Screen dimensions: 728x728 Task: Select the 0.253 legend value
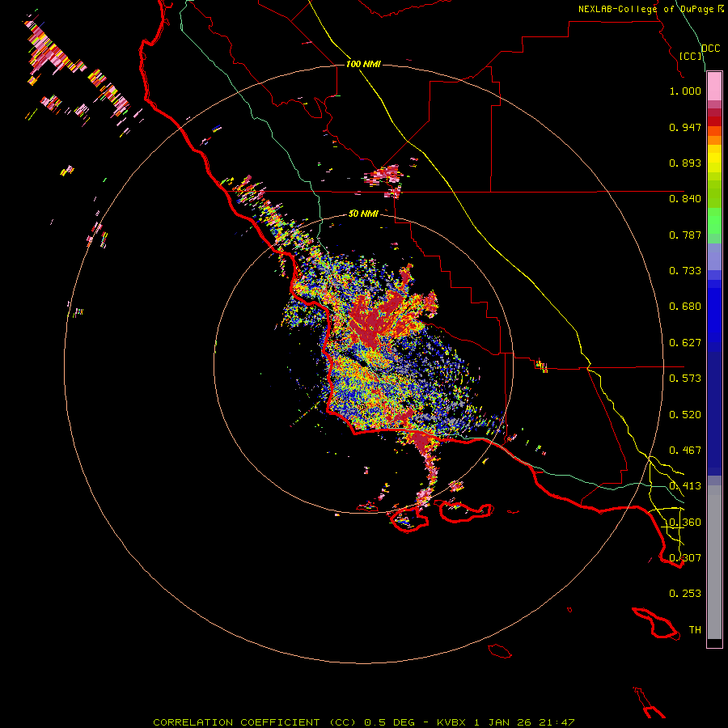pyautogui.click(x=685, y=594)
